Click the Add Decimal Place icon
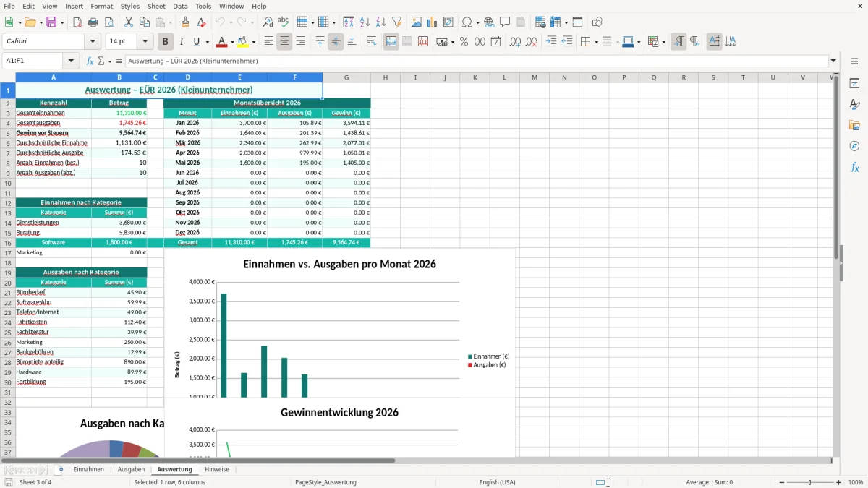This screenshot has height=488, width=868. point(516,42)
